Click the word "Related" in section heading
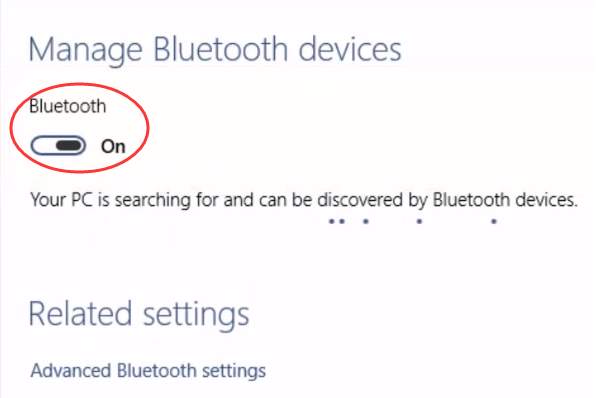 [x=80, y=314]
